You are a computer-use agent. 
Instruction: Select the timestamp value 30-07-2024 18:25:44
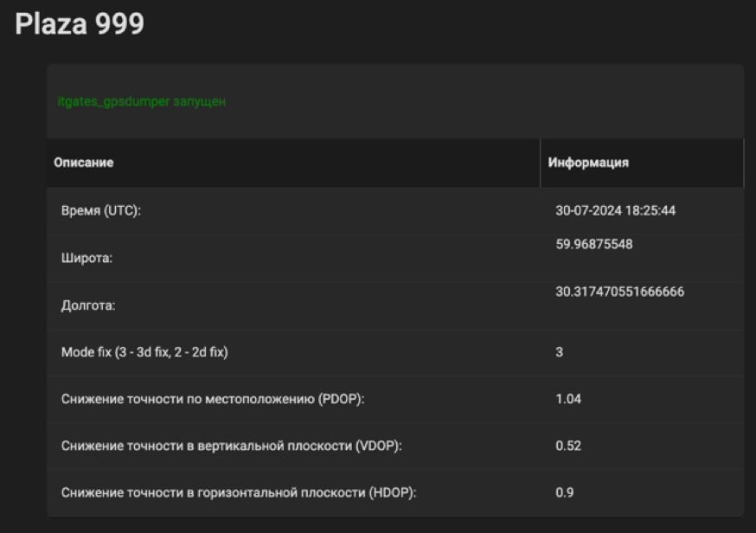[x=615, y=210]
